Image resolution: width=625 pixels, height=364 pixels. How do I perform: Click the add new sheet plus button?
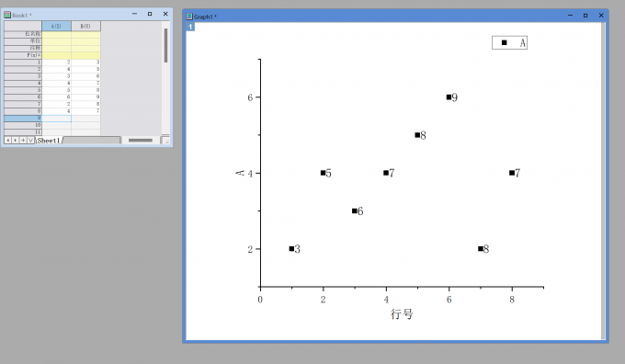tap(23, 141)
